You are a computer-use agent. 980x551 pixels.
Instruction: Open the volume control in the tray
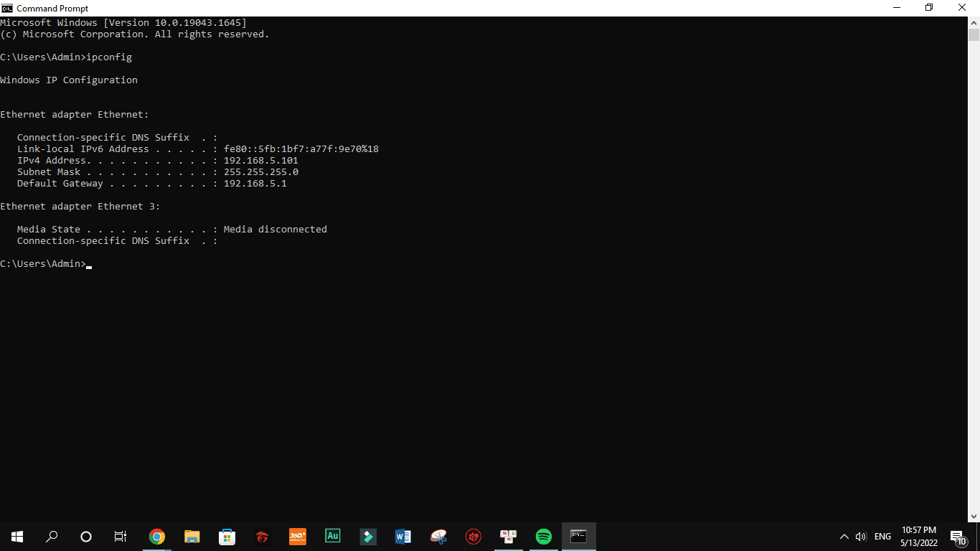pos(862,537)
